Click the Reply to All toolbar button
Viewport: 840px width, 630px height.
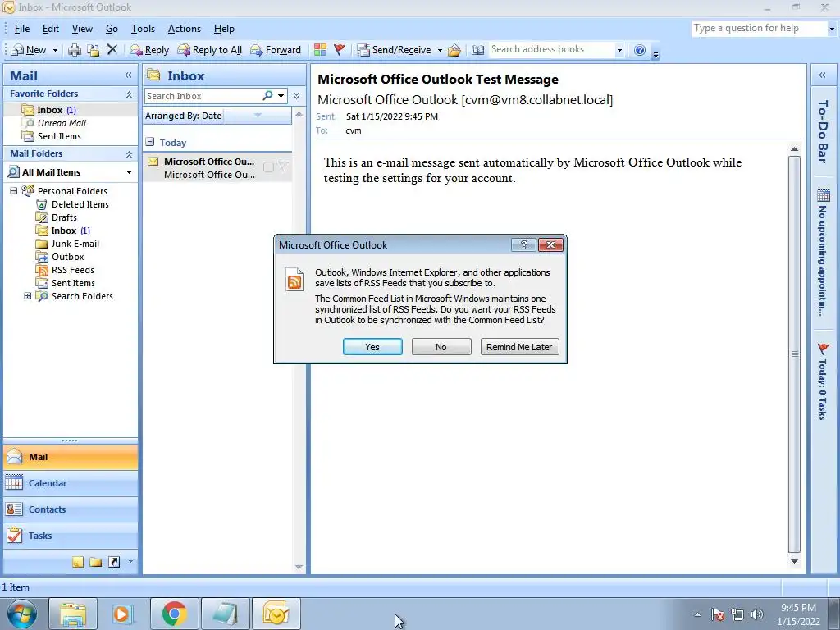pos(210,50)
